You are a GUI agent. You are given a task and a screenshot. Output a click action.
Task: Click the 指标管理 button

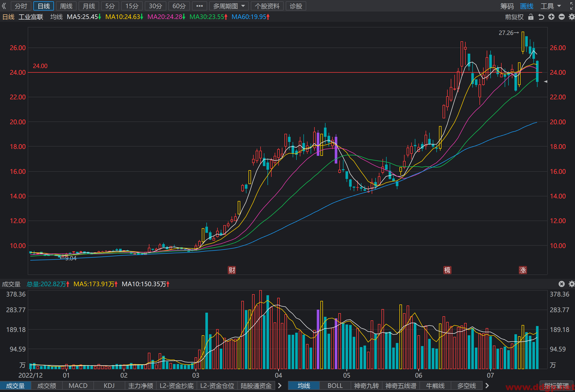(x=556, y=386)
